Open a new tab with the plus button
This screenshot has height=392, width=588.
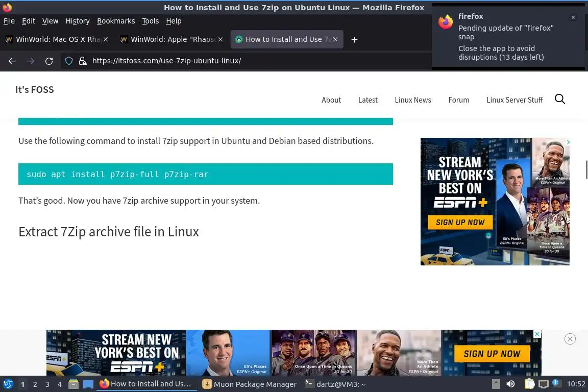point(354,39)
